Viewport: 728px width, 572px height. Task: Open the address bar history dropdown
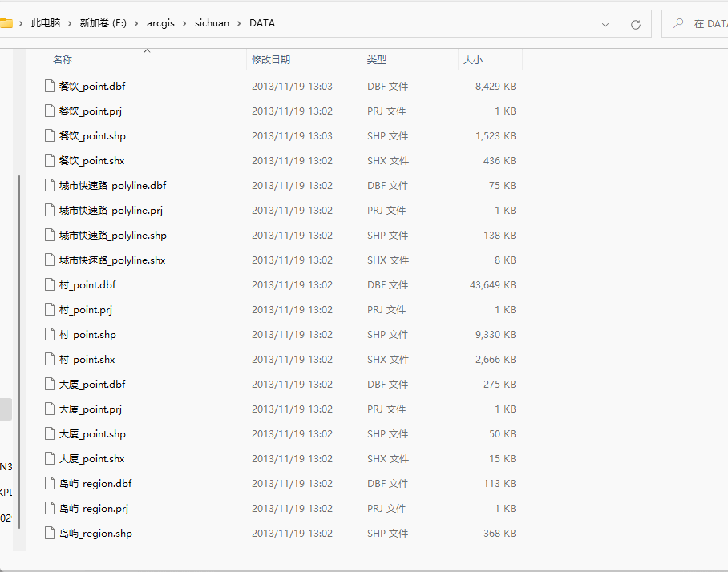tap(605, 25)
